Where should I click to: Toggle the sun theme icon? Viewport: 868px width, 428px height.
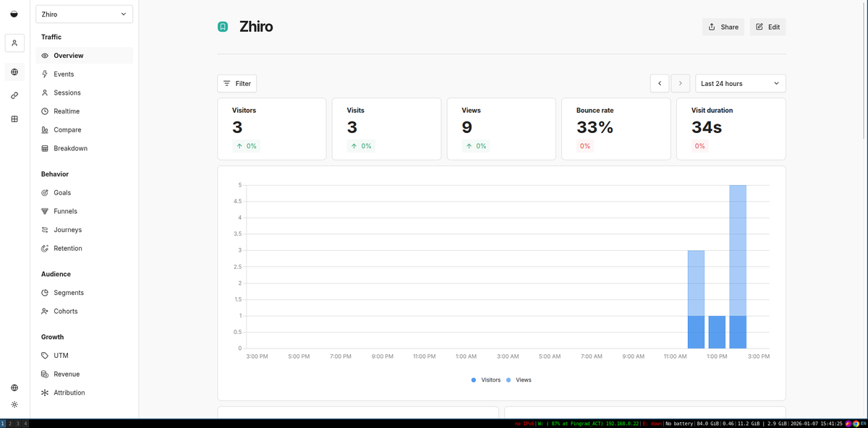tap(14, 405)
